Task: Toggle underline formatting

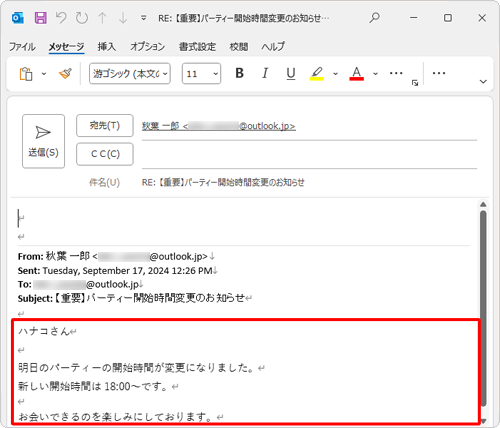Action: pyautogui.click(x=291, y=73)
